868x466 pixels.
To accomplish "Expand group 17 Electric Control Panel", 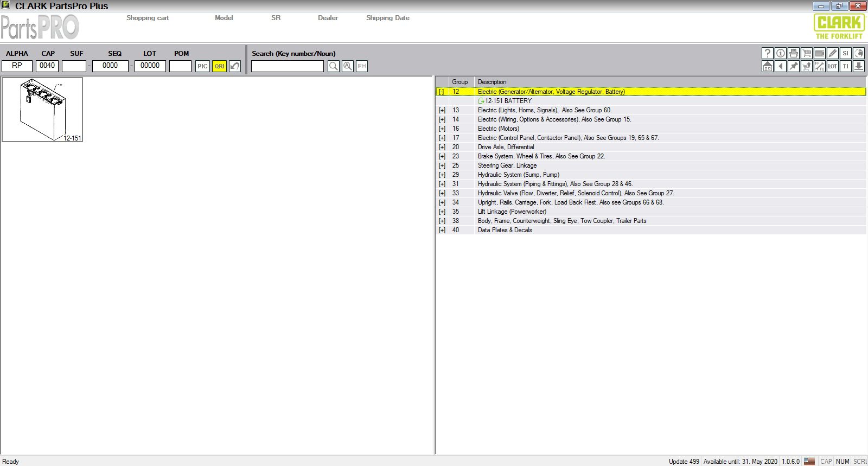I will click(x=442, y=138).
